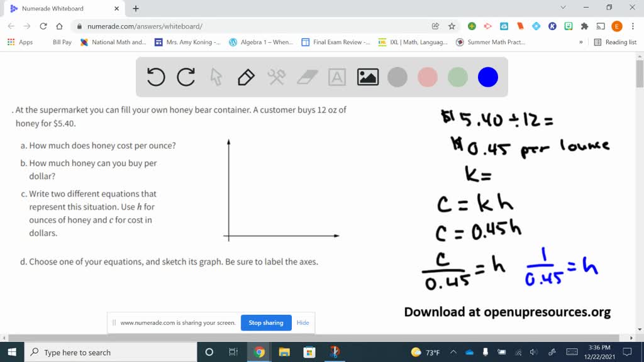This screenshot has width=644, height=362.
Task: Pick the gray pen color
Action: click(x=397, y=77)
